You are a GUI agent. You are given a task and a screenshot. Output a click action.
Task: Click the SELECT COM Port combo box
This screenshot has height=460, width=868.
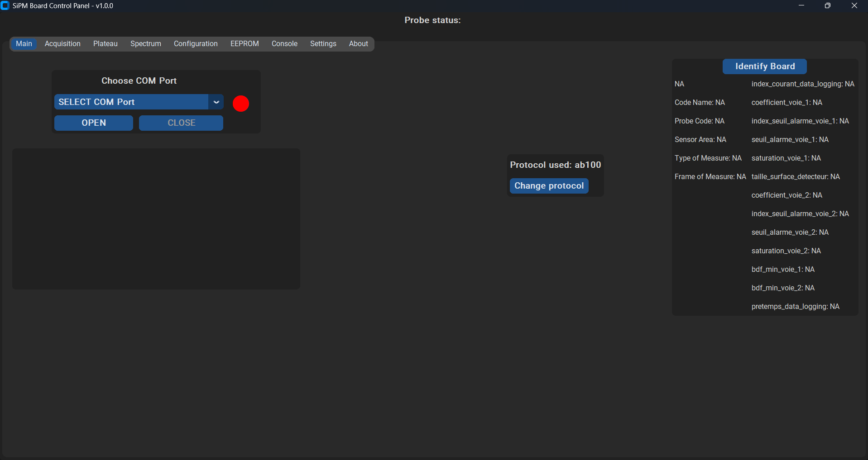point(139,102)
